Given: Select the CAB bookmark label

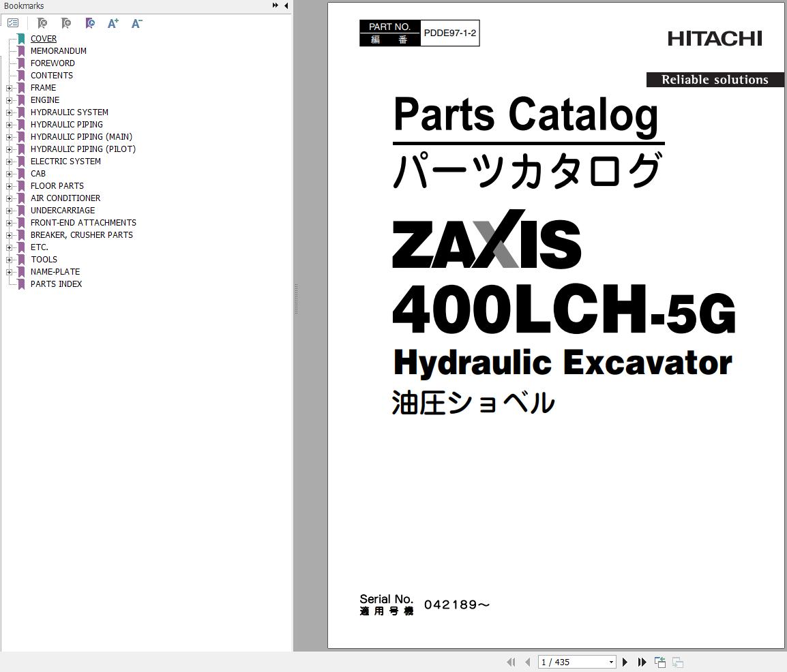Looking at the screenshot, I should pos(38,174).
